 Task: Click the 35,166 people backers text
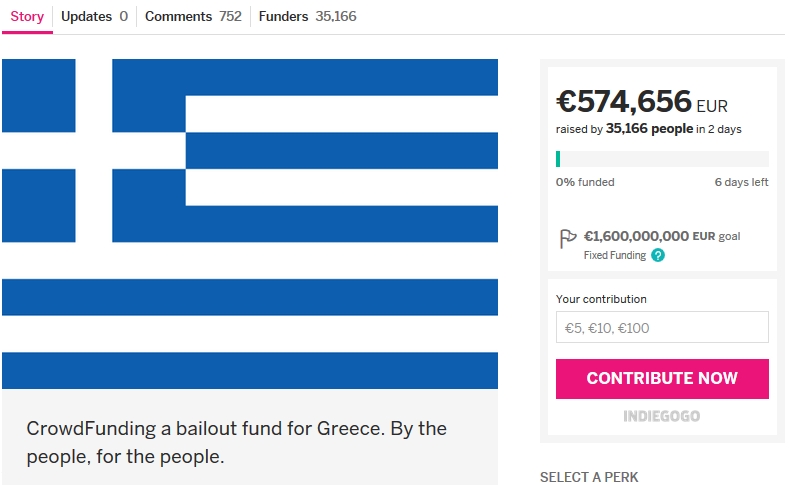pos(649,129)
